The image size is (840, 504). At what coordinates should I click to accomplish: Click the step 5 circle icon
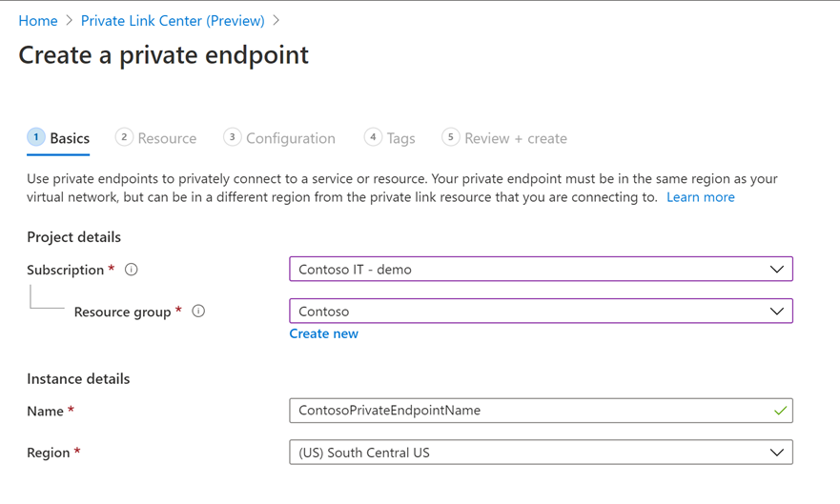[450, 137]
